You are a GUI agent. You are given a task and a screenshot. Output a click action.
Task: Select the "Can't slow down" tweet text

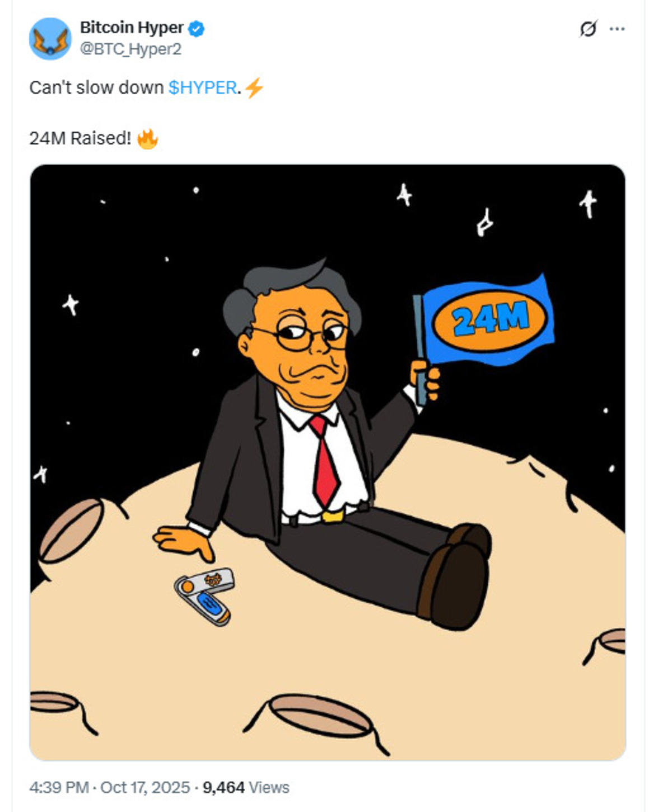[x=96, y=88]
